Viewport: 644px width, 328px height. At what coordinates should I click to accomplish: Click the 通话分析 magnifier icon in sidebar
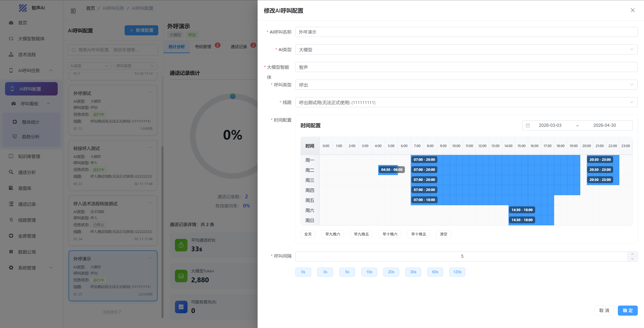(x=11, y=172)
